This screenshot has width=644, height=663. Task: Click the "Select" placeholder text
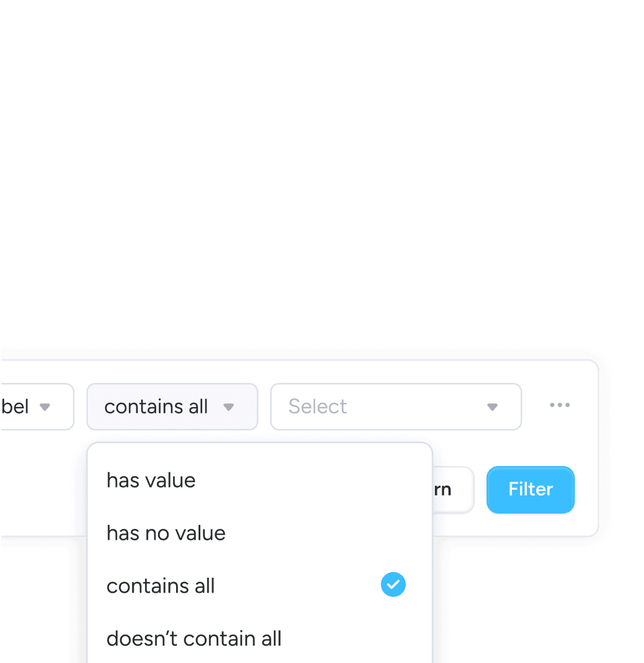(x=318, y=407)
